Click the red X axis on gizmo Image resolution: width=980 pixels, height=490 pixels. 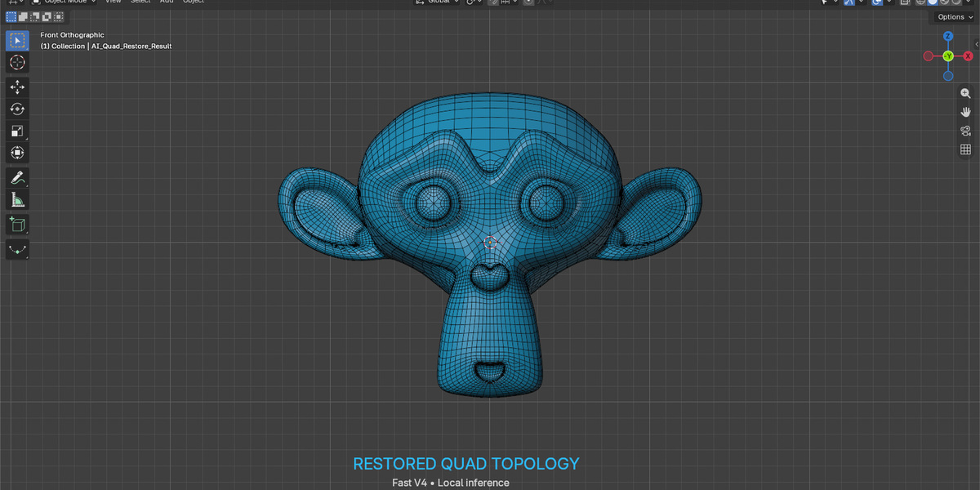coord(969,56)
